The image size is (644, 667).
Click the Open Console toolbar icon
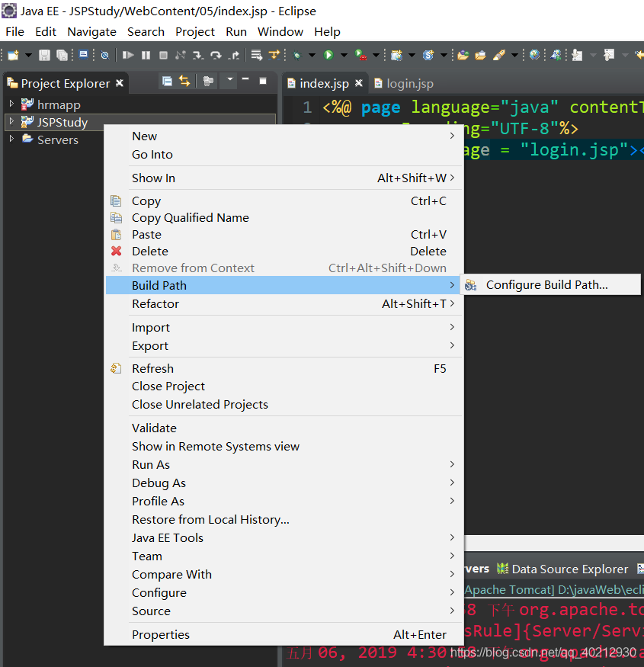tap(83, 55)
